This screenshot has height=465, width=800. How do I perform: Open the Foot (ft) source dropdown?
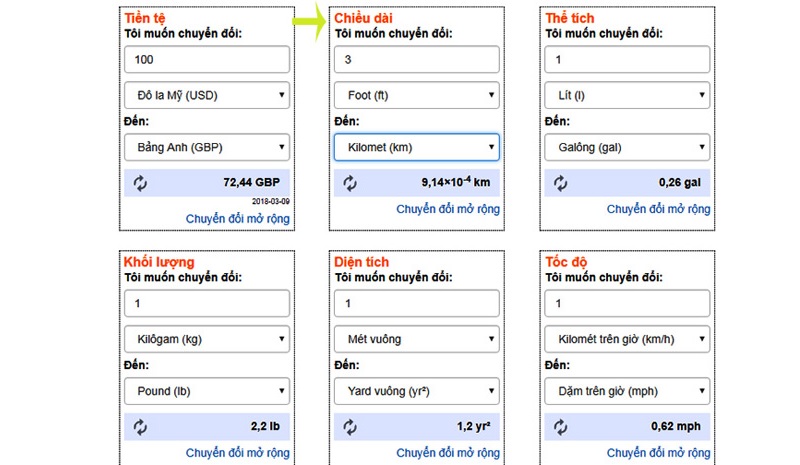416,96
